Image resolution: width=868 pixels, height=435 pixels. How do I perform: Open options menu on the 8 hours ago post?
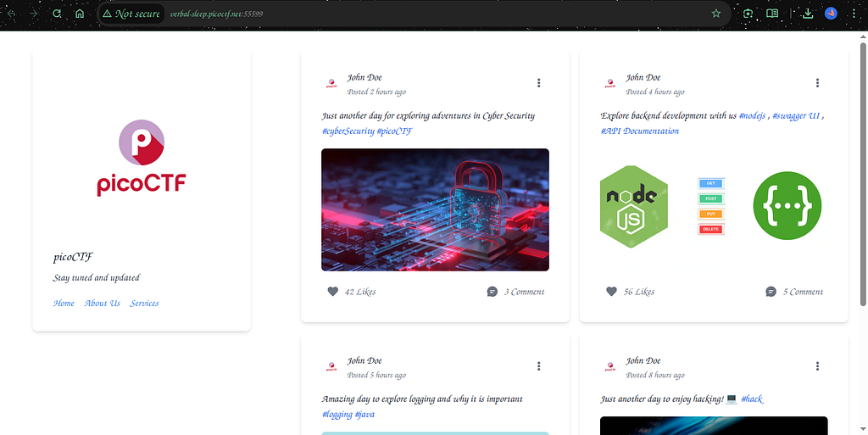(817, 366)
